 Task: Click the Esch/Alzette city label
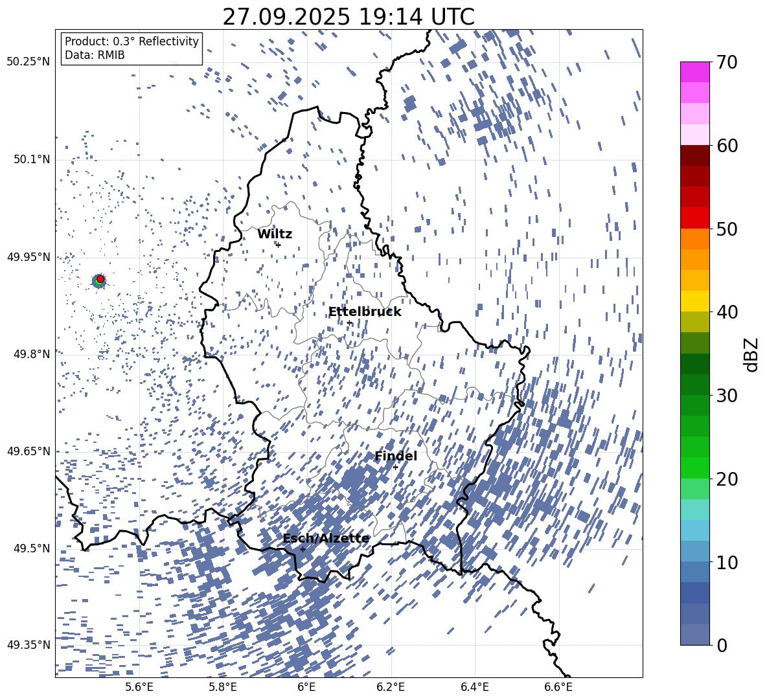(326, 539)
